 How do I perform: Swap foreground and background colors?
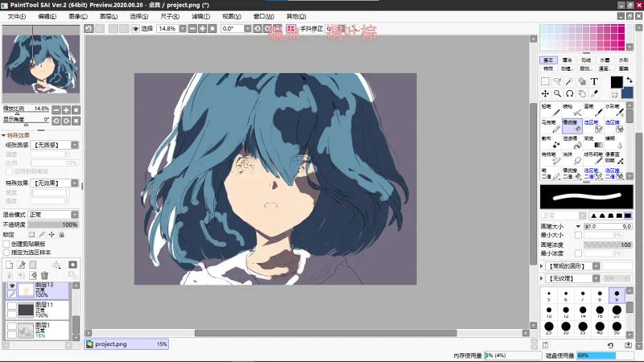pyautogui.click(x=630, y=80)
